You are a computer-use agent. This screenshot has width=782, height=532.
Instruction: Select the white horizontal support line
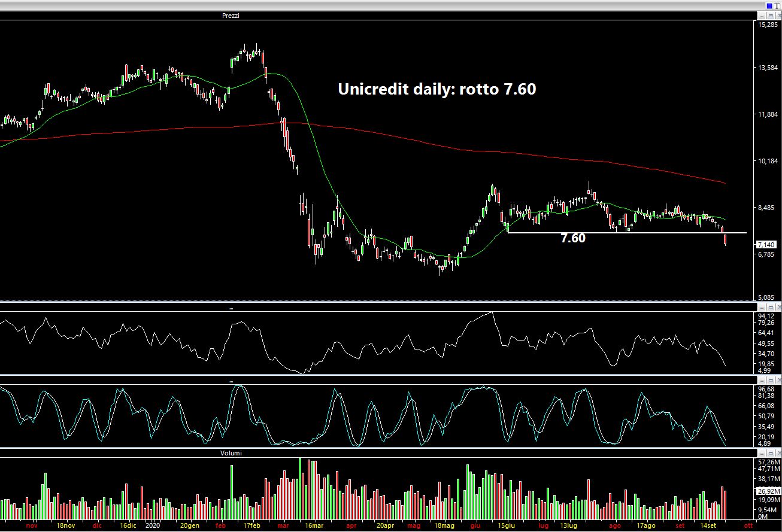[x=627, y=232]
